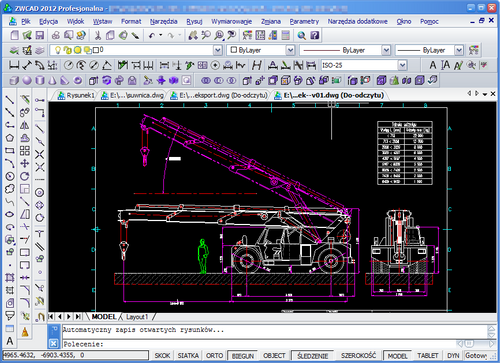
Task: Open the ByLayer lineweight dropdown
Action: point(459,50)
